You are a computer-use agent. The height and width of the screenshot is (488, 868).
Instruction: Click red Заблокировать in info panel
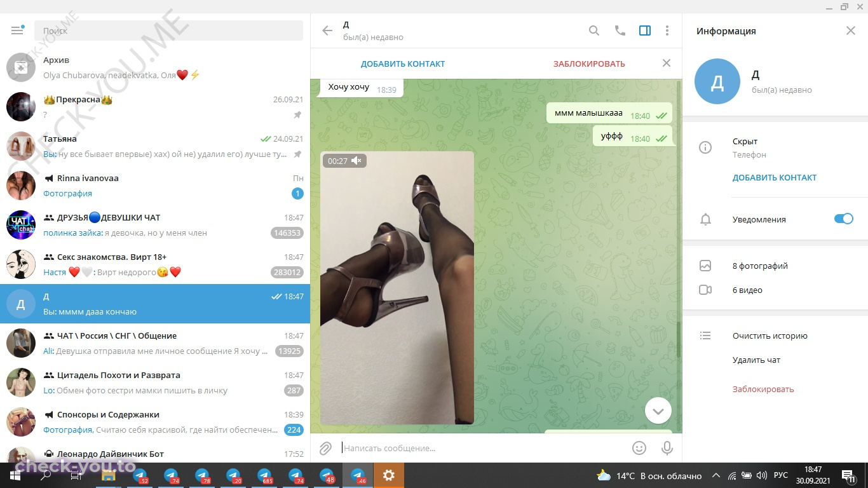[763, 389]
